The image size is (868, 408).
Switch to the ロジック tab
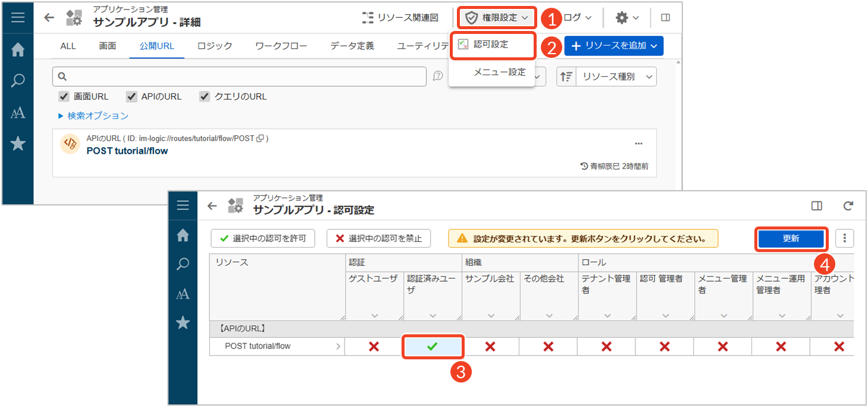click(215, 46)
